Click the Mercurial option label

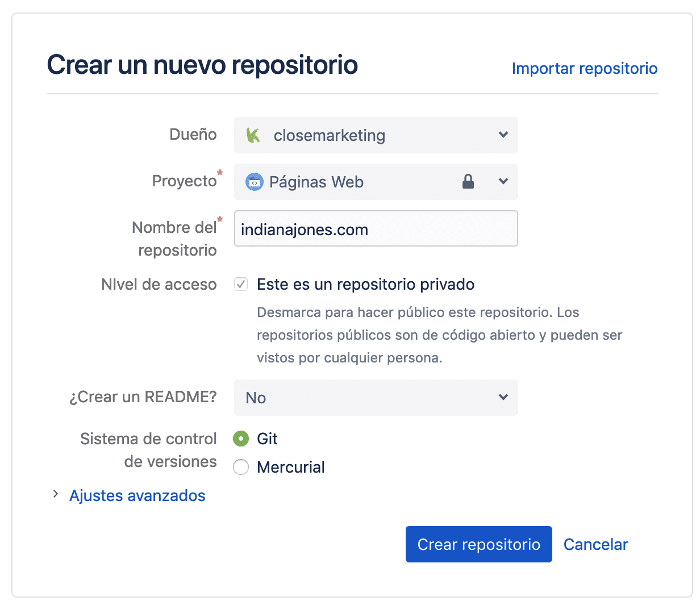[x=291, y=467]
